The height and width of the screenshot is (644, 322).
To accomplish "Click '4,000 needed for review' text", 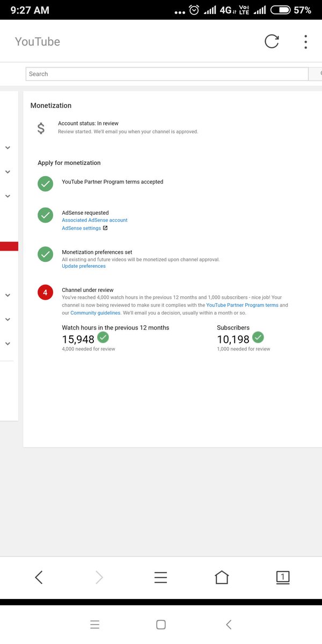I will point(89,349).
